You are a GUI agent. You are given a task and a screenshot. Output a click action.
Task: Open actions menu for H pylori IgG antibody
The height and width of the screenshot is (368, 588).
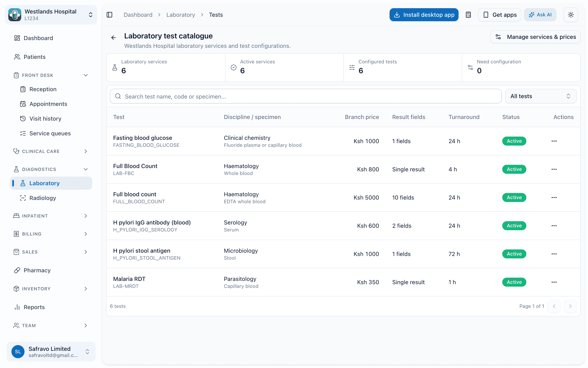(x=554, y=226)
